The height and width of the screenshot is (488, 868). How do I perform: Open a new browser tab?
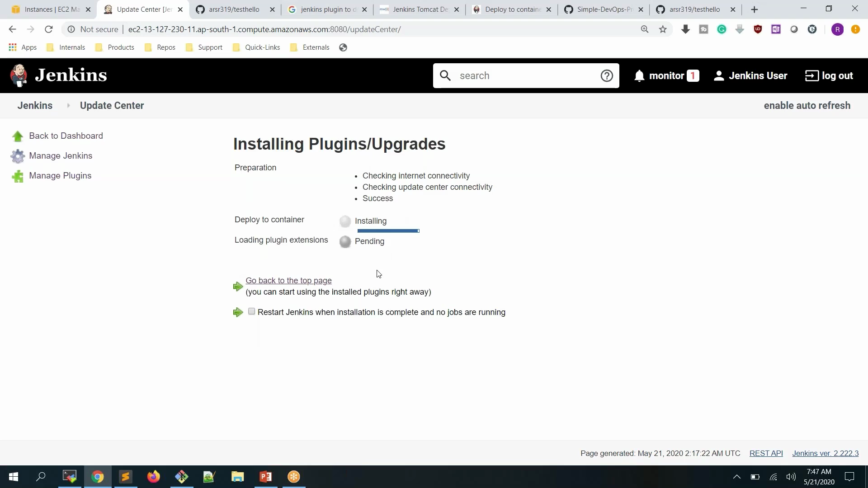coord(754,9)
